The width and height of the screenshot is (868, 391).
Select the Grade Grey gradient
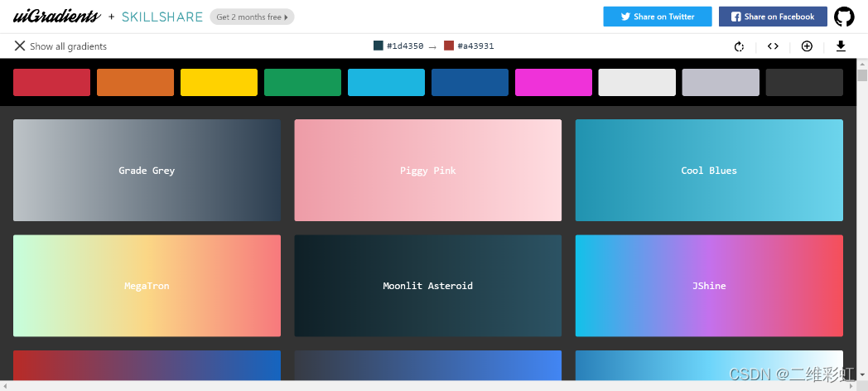147,170
